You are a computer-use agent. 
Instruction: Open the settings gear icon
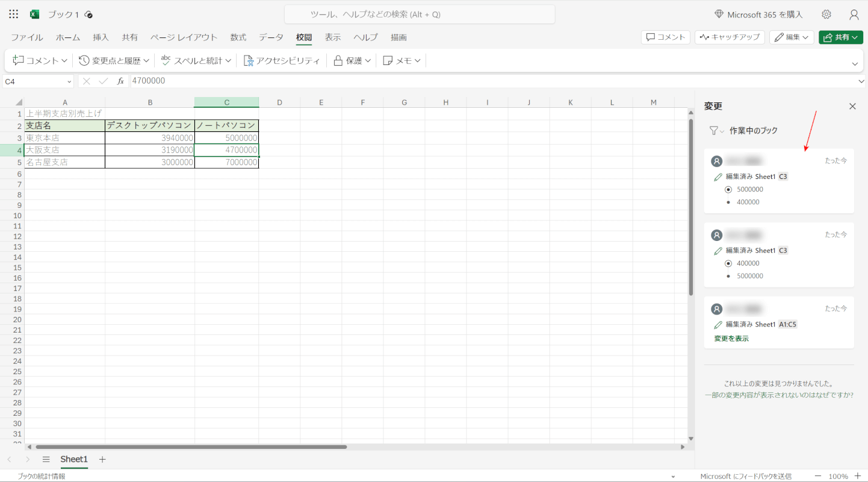826,14
